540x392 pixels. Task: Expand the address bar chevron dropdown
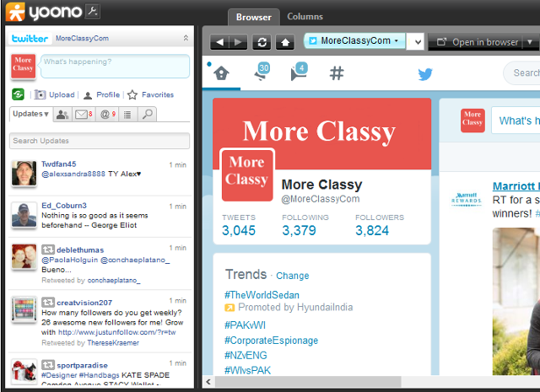click(418, 42)
